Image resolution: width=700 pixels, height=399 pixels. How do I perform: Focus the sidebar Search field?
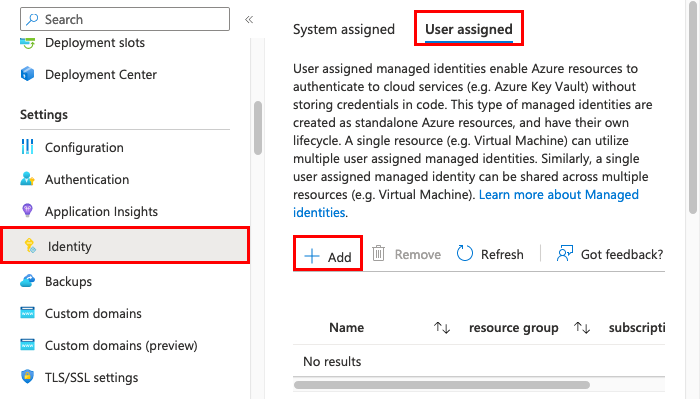125,19
